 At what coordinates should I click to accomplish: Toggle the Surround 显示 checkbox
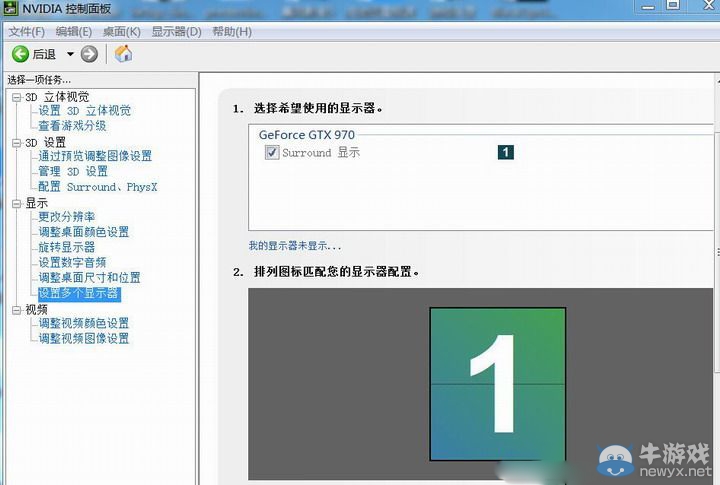(272, 152)
